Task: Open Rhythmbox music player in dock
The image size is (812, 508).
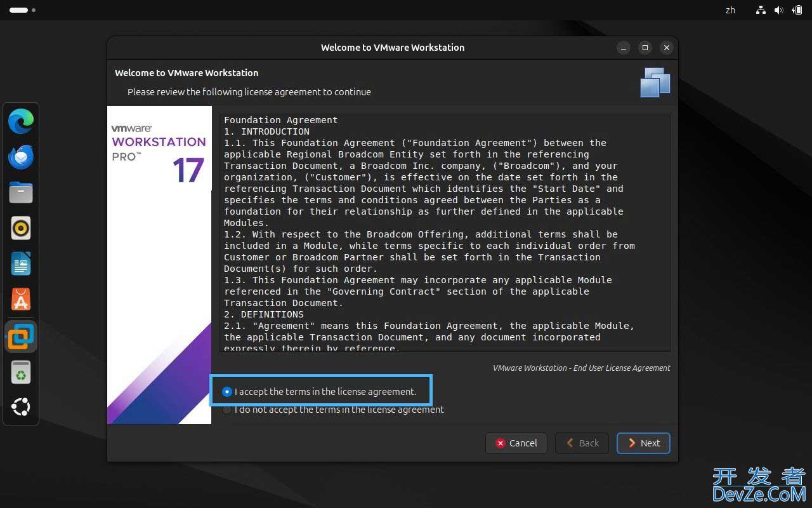Action: pyautogui.click(x=21, y=228)
